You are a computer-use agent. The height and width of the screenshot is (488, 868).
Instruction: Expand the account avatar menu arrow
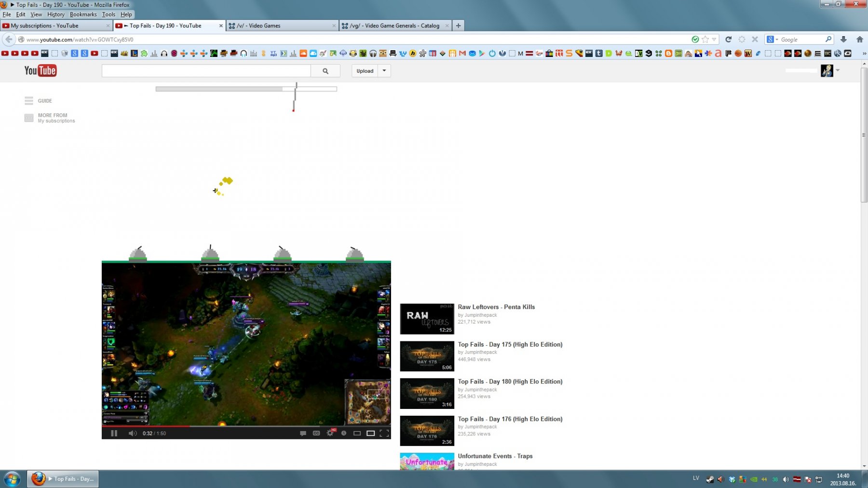pos(838,70)
